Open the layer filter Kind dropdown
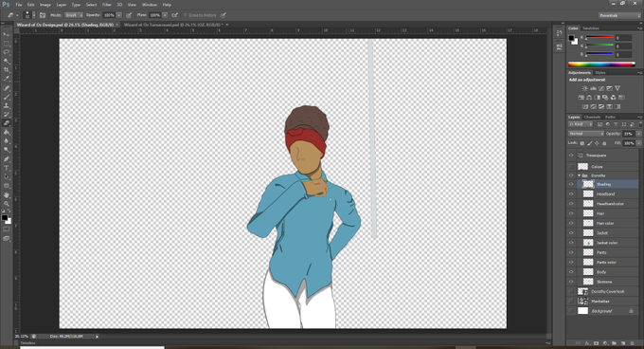The image size is (644, 349). 581,124
